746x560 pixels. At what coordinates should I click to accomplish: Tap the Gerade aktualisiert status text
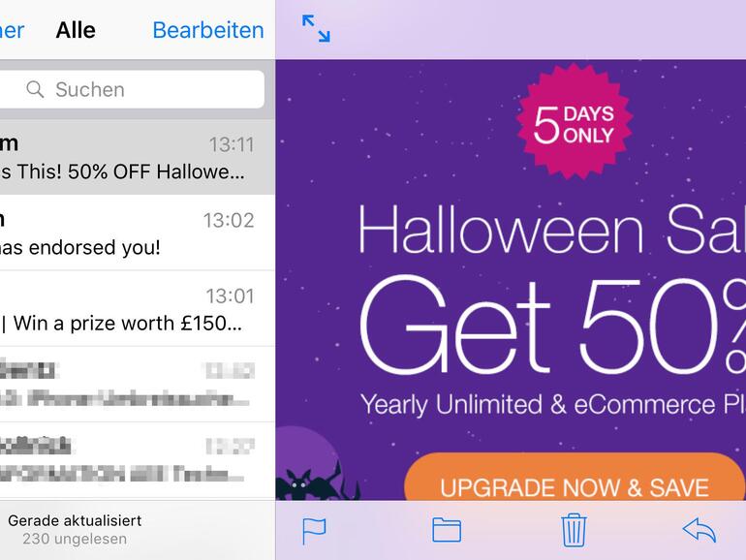(x=75, y=520)
